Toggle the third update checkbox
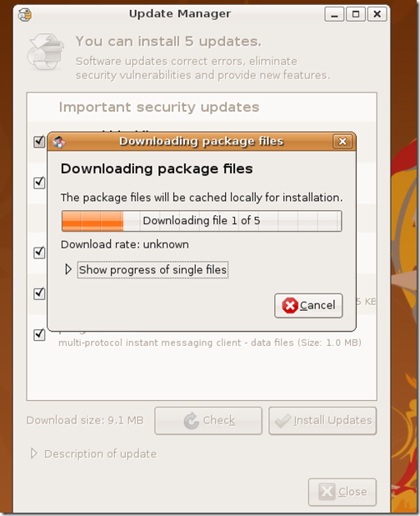Image resolution: width=420 pixels, height=516 pixels. point(39,253)
